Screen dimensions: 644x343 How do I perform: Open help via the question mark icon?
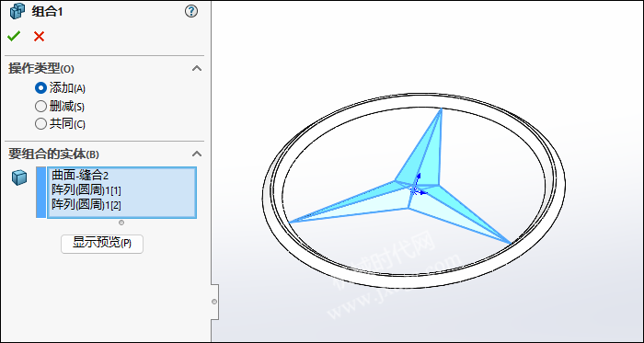191,11
